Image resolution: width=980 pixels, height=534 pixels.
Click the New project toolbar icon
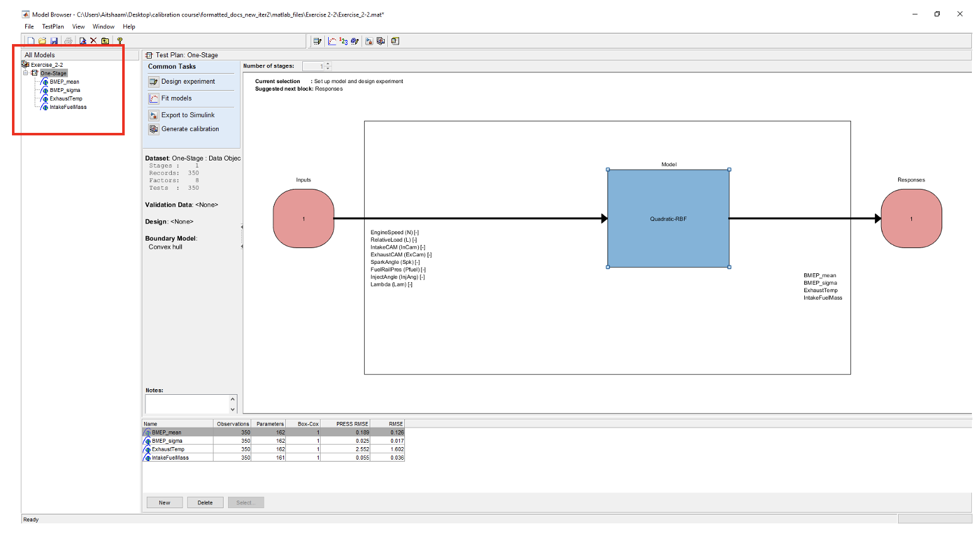(x=30, y=41)
